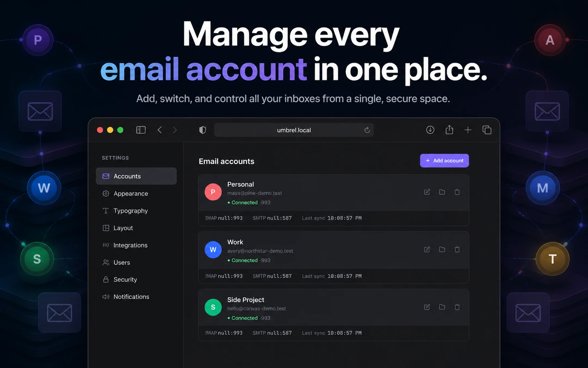Click IMAP null:993 in Personal card
Image resolution: width=588 pixels, height=368 pixels.
click(x=224, y=218)
